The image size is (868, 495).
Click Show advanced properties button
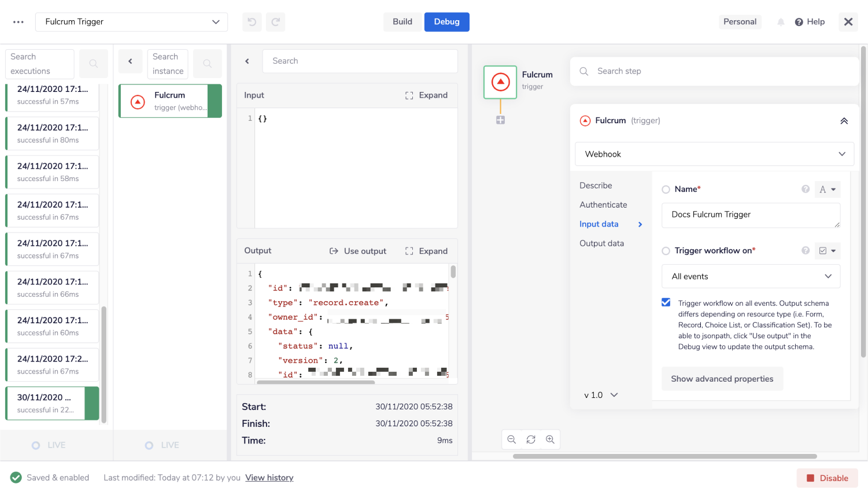tap(722, 379)
